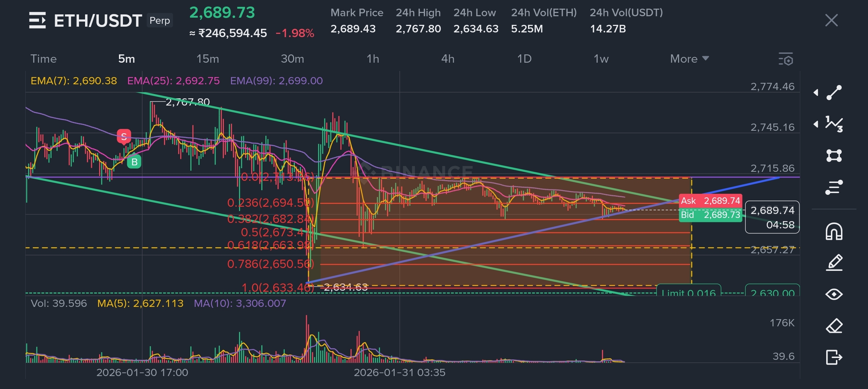Switch to the 1D timeframe

524,59
